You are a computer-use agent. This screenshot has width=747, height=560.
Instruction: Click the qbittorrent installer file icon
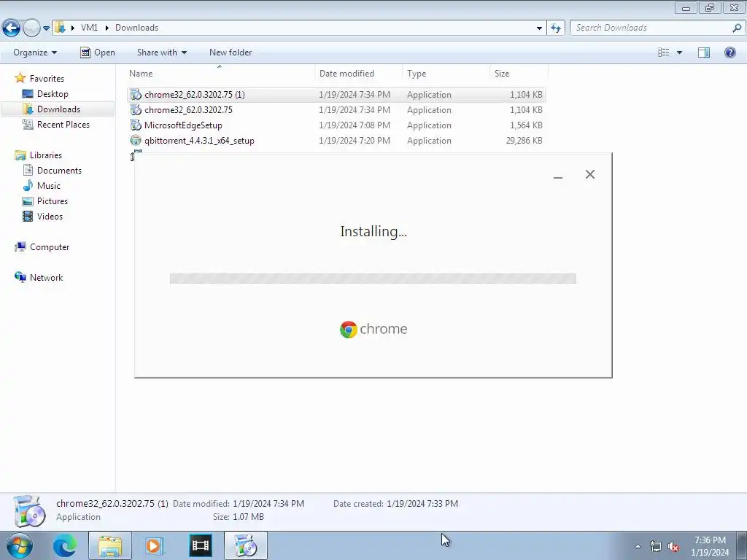pyautogui.click(x=136, y=141)
